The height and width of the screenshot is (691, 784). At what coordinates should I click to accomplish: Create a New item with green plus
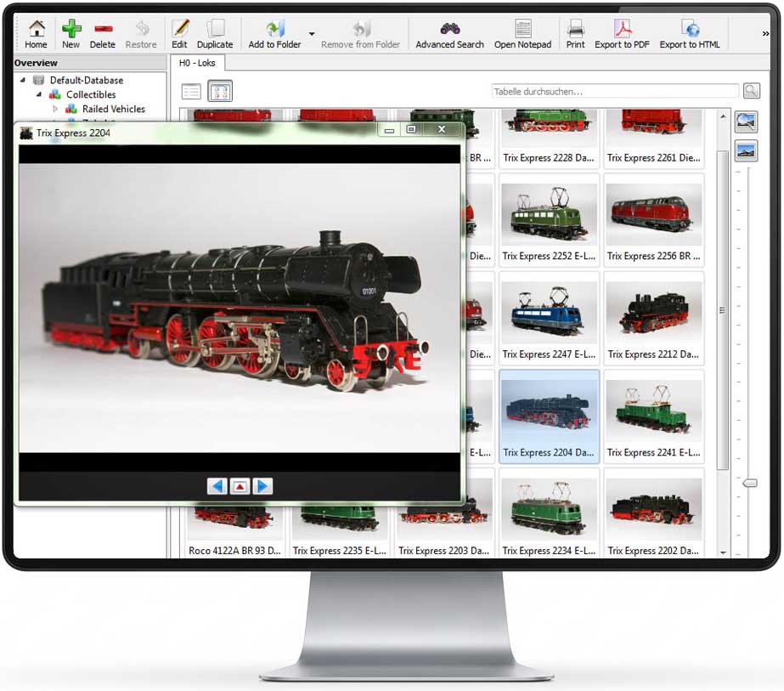(71, 34)
